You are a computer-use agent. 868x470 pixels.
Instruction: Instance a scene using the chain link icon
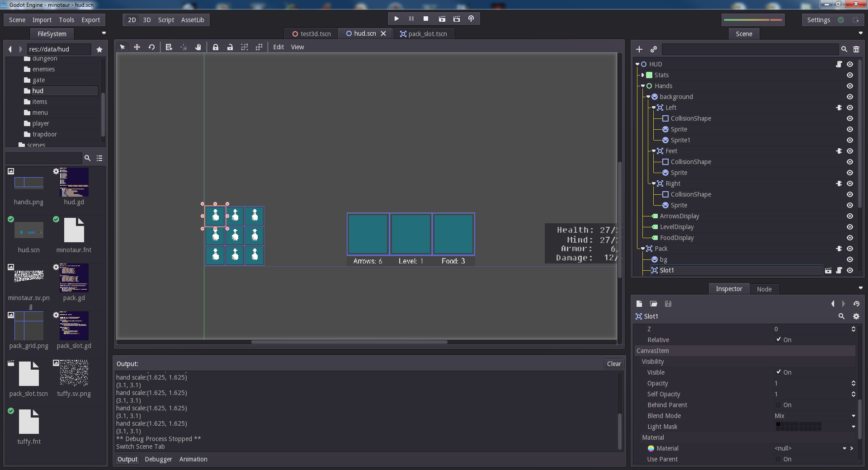coord(654,49)
